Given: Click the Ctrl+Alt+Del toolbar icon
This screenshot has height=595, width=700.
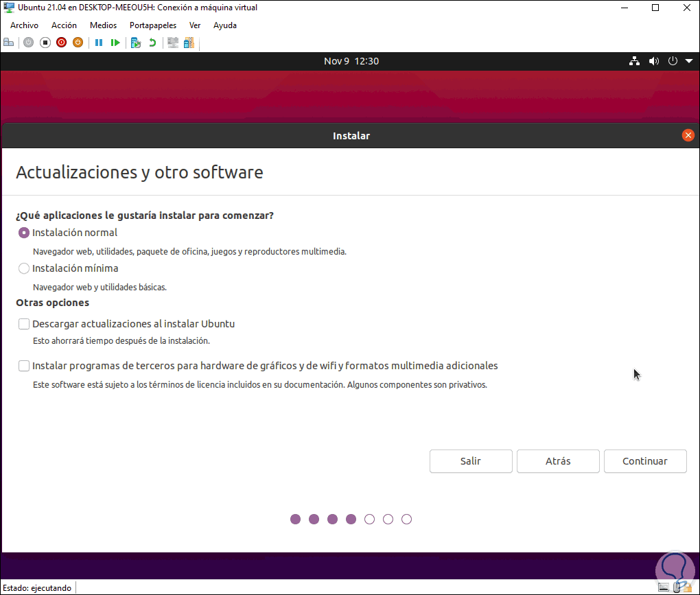Looking at the screenshot, I should [8, 43].
